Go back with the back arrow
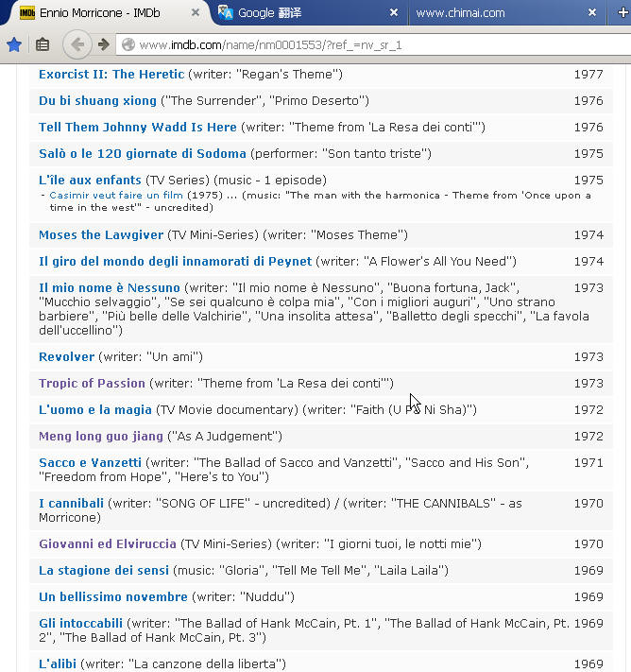Screen dimensions: 631x672 coord(77,44)
